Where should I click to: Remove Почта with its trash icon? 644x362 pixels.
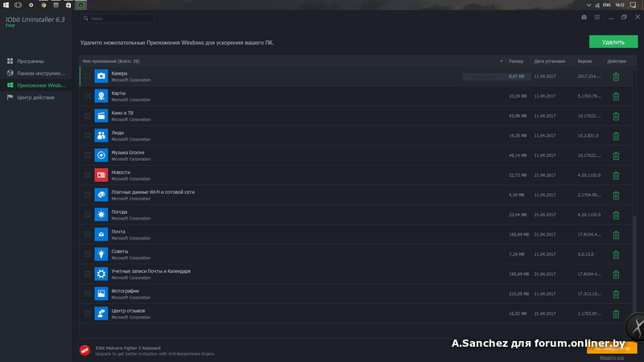[616, 235]
